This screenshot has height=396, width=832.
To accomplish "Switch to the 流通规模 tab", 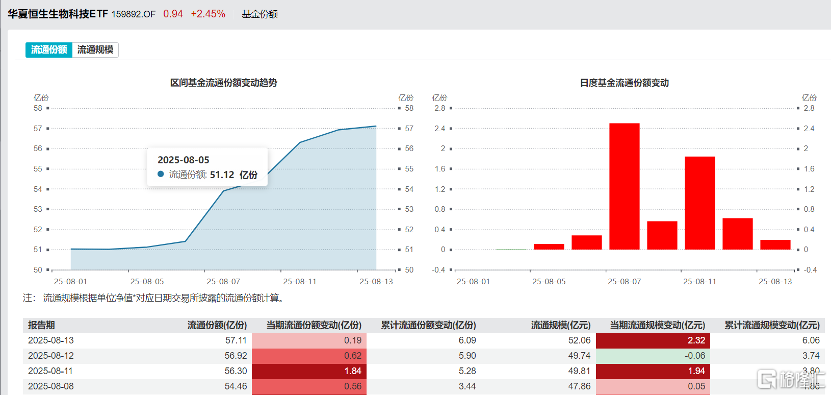I will tap(95, 50).
